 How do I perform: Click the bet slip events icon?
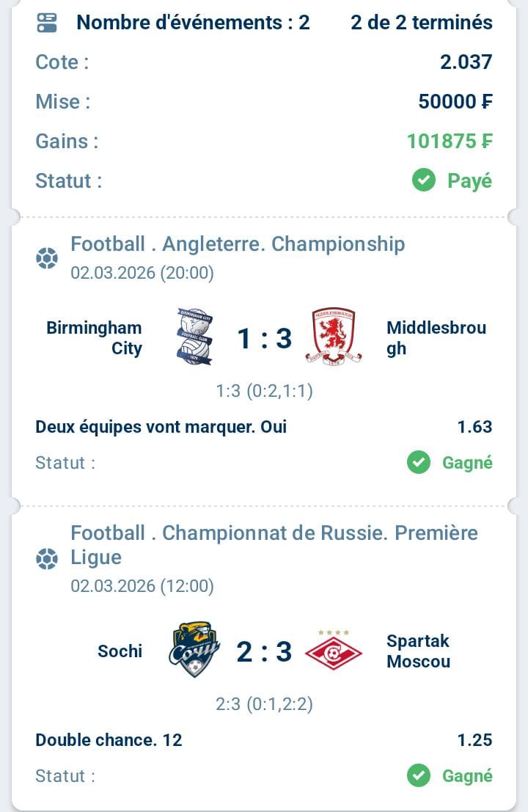point(47,23)
